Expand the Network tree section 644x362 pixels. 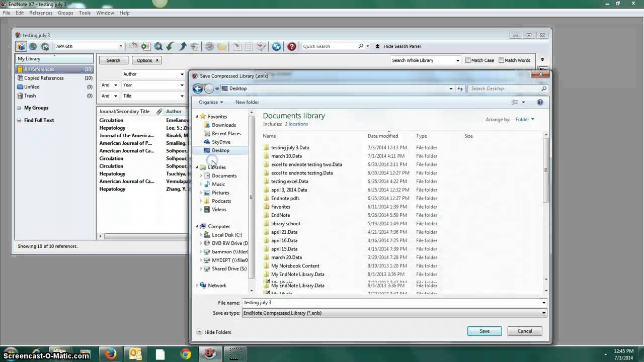pos(197,286)
